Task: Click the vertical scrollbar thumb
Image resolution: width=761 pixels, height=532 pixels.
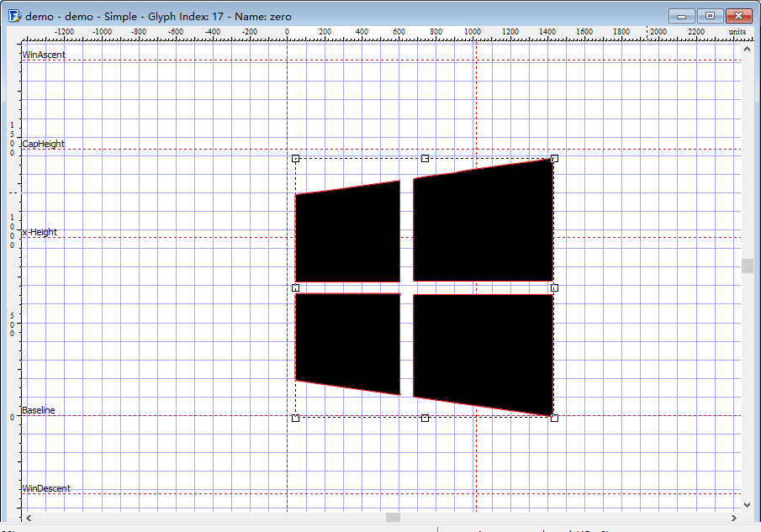Action: click(x=747, y=266)
